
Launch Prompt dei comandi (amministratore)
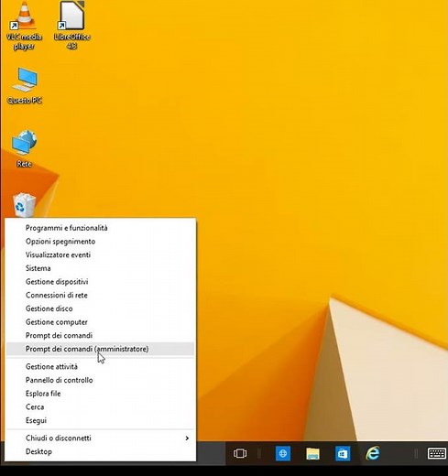(x=100, y=349)
